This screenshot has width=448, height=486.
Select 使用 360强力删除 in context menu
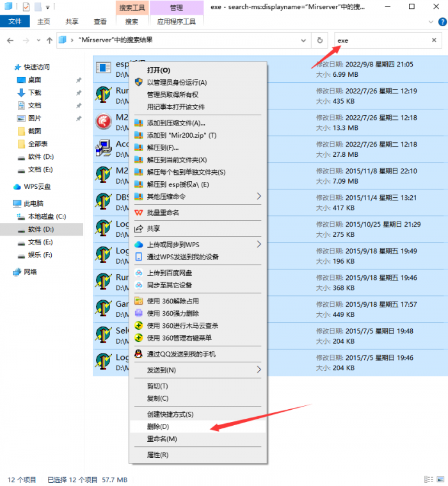[172, 313]
